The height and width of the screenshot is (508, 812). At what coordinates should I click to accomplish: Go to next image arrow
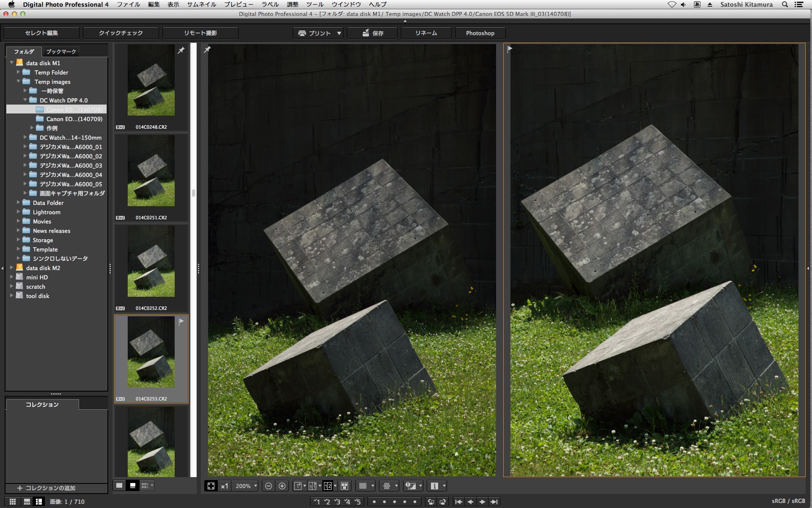(482, 502)
